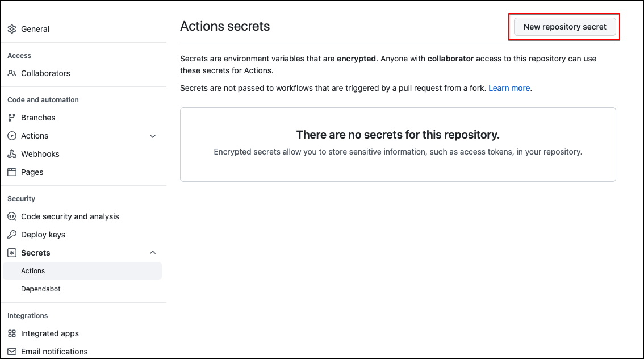Collapse the Secrets section chevron

pyautogui.click(x=153, y=252)
